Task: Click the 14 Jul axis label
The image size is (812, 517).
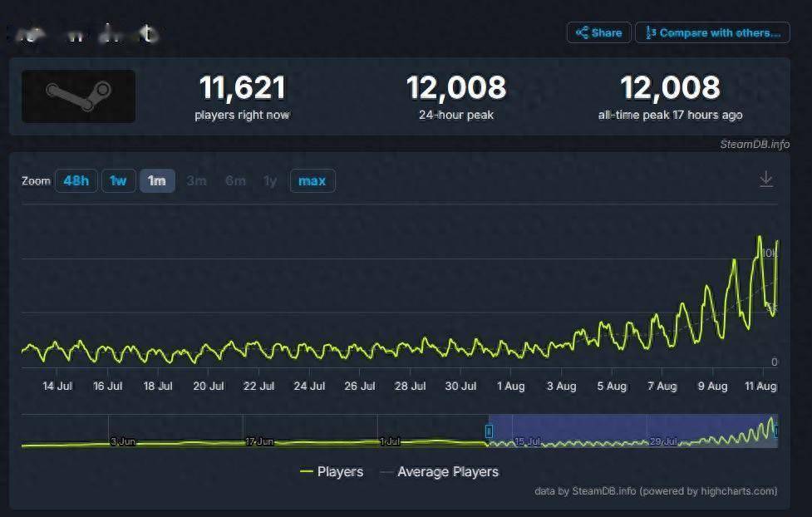Action: pos(57,386)
